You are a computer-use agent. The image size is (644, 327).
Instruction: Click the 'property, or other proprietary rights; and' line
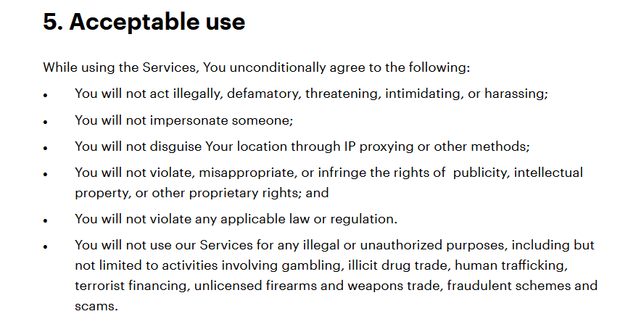(202, 193)
